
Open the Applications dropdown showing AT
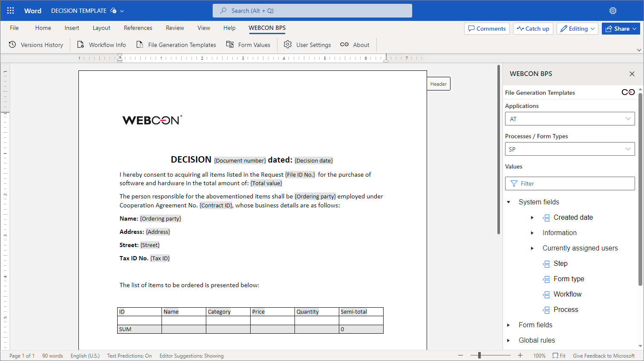570,119
